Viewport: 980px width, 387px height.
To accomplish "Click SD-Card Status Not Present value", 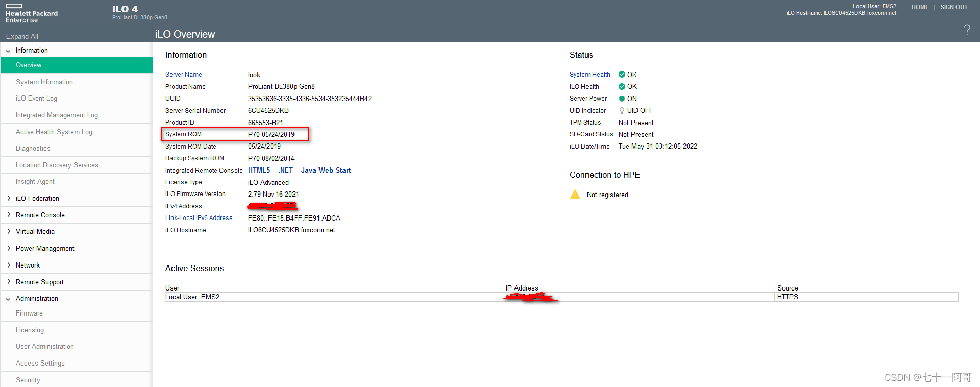I will 636,134.
